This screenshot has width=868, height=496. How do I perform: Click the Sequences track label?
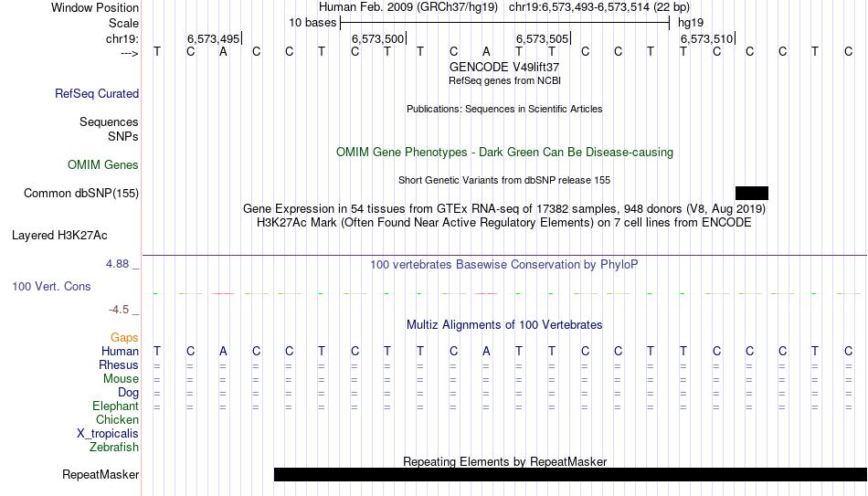109,121
